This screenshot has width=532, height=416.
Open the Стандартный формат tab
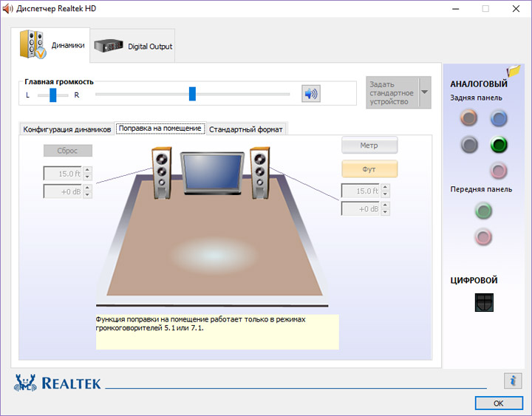pos(245,129)
